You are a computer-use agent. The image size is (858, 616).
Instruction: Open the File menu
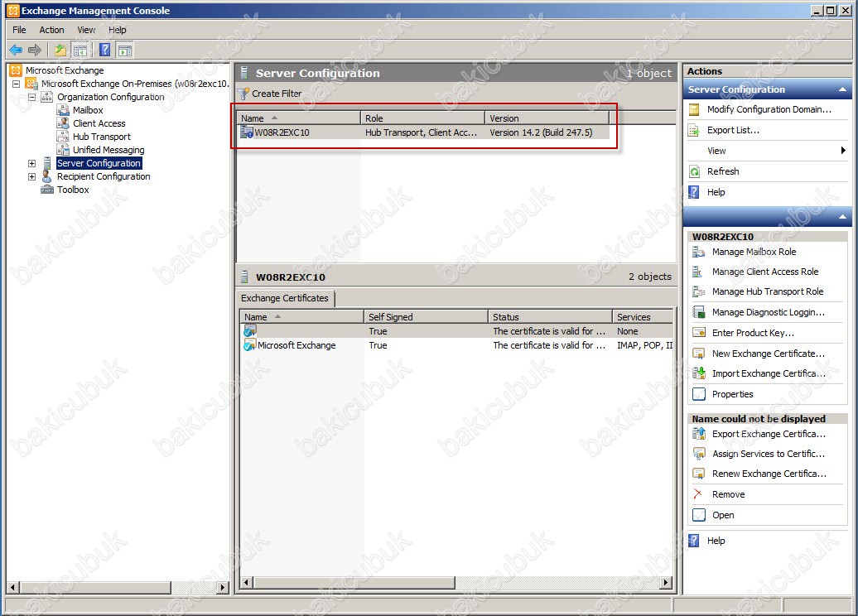click(19, 30)
